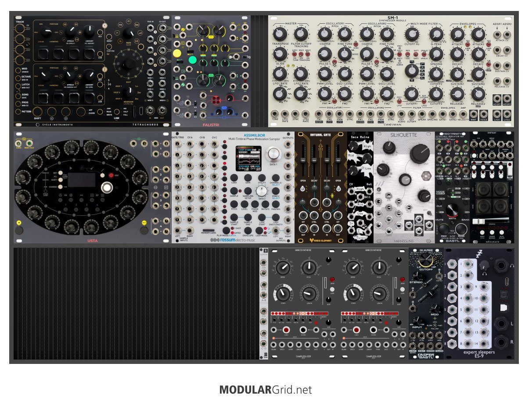Click the LOAD button on Assimil8or

point(234,178)
